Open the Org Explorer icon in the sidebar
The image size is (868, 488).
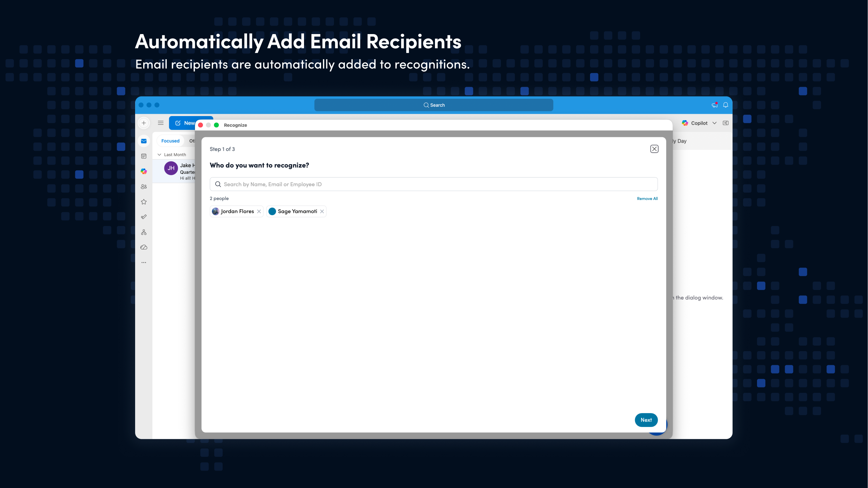coord(144,232)
